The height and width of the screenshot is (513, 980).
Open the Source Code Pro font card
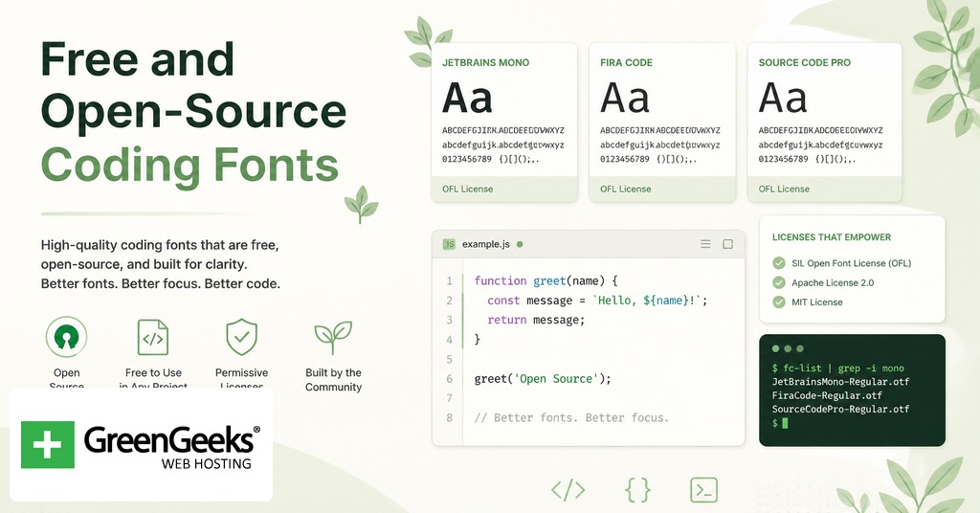[x=824, y=123]
